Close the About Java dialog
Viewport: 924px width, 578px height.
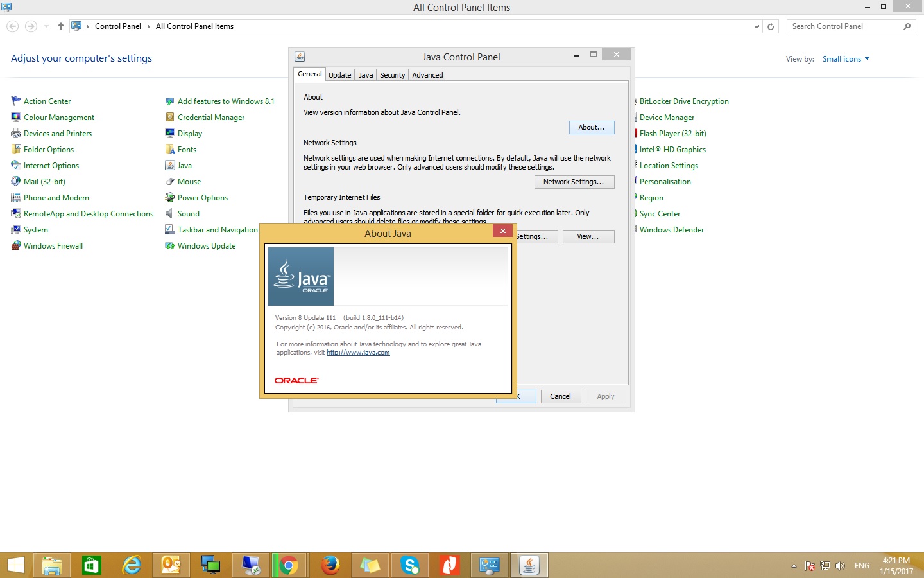tap(502, 231)
